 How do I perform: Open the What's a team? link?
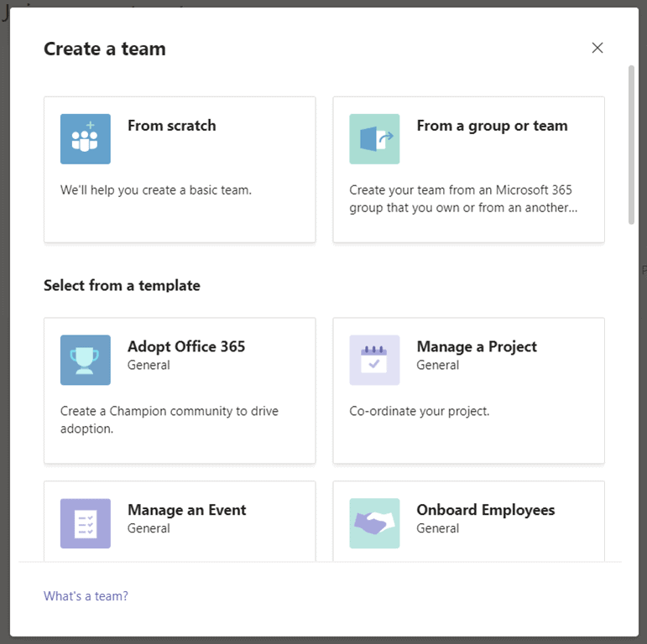click(x=86, y=596)
